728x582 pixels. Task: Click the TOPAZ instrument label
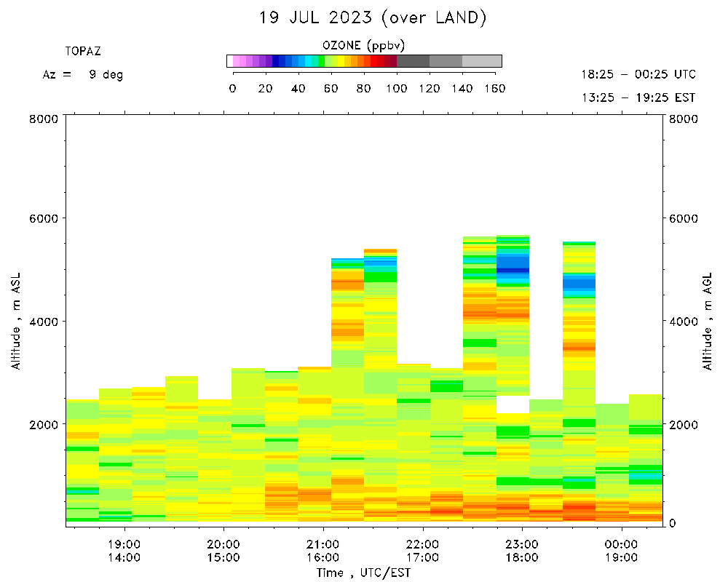pos(83,51)
